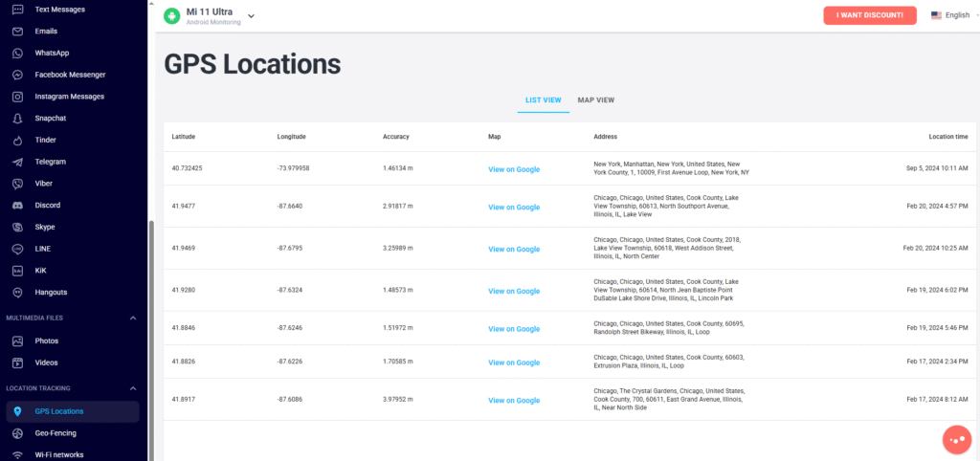980x461 pixels.
Task: Expand the Mi 11 Ultra device dropdown
Action: pyautogui.click(x=251, y=16)
